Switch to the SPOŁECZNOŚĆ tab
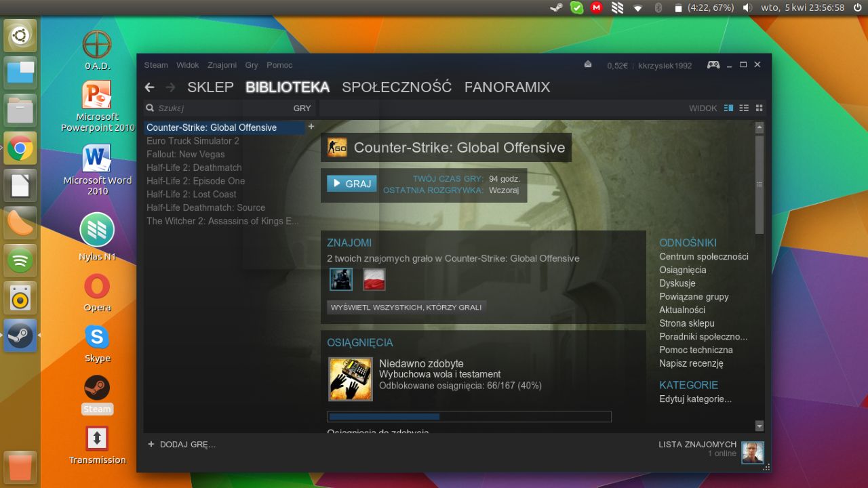868x488 pixels. coord(397,87)
